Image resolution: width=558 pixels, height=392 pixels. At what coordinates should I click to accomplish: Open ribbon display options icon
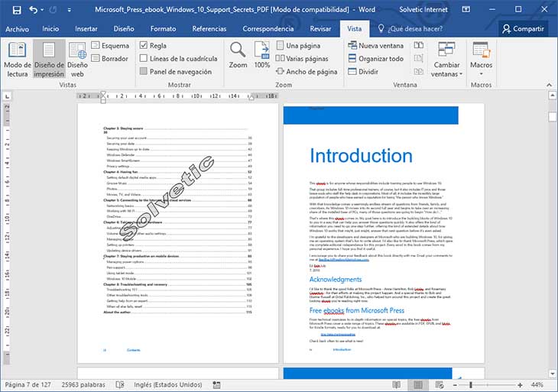click(x=466, y=10)
